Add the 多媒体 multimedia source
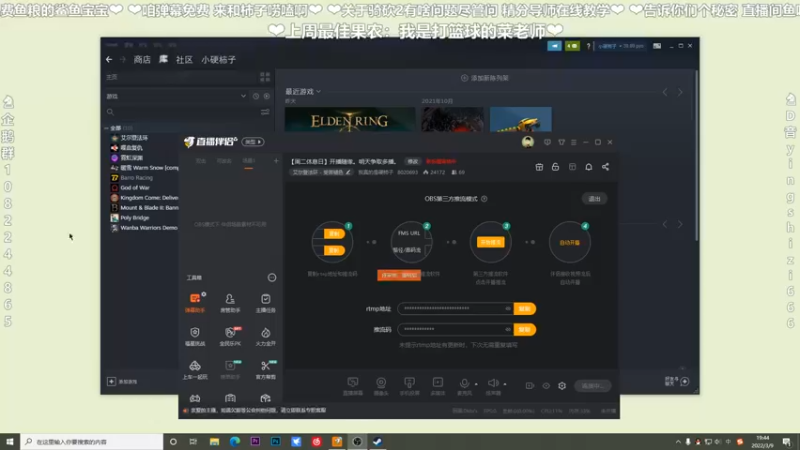Image resolution: width=800 pixels, height=450 pixels. pos(438,386)
